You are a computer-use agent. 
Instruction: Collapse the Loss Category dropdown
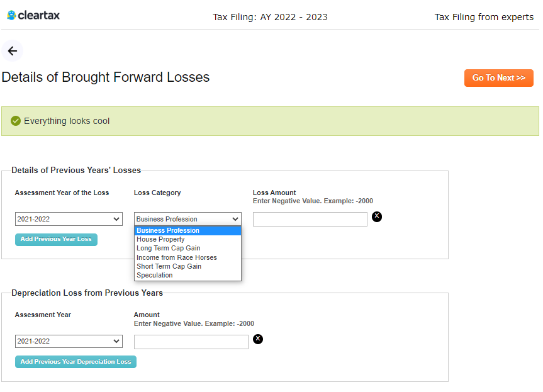[188, 219]
